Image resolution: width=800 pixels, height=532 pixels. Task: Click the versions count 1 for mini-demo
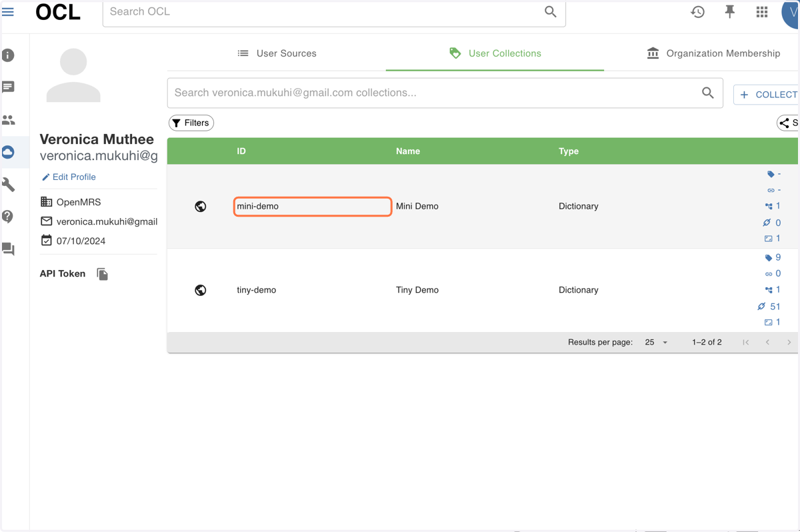click(773, 206)
